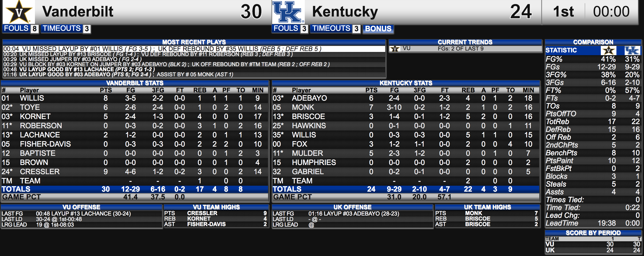Click Kentucky TIMEOUTS label
The width and height of the screenshot is (644, 256).
tap(331, 28)
